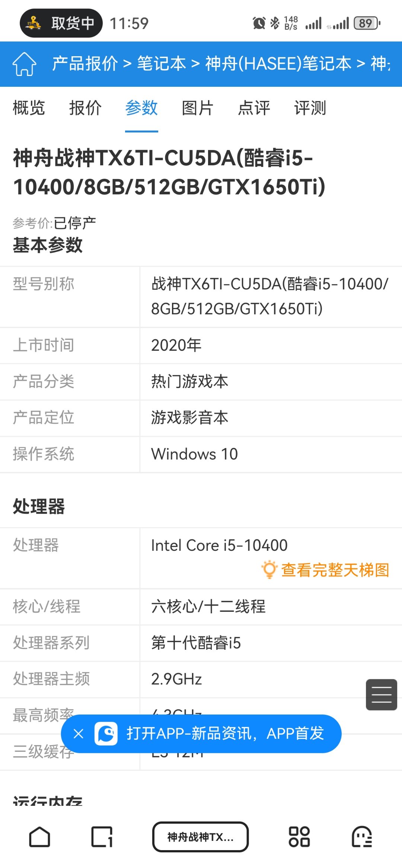Tap the 神舟战神TX... address bar

201,837
